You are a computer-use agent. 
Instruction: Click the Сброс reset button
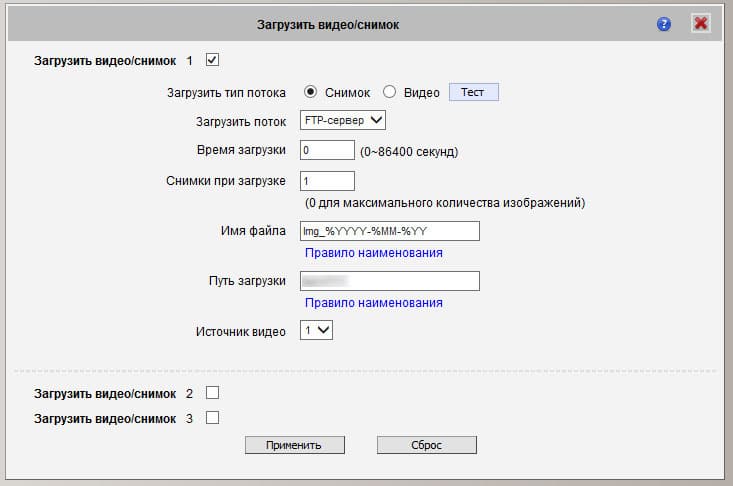(x=427, y=445)
